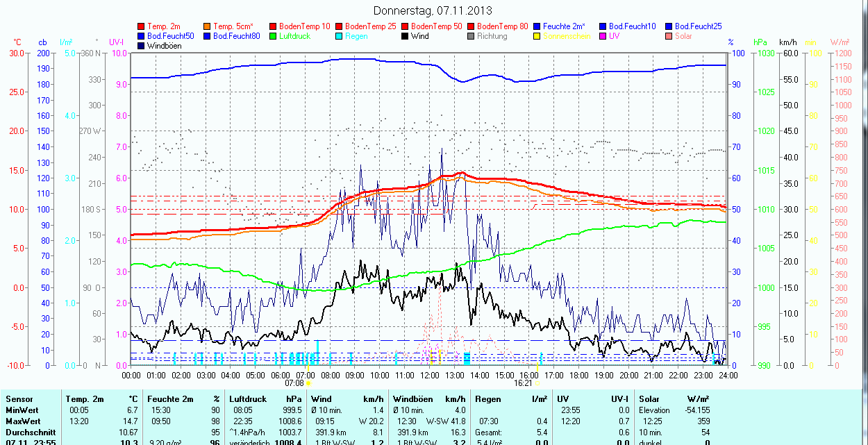The image size is (868, 445).
Task: Click the Solar legend label
Action: [x=683, y=36]
